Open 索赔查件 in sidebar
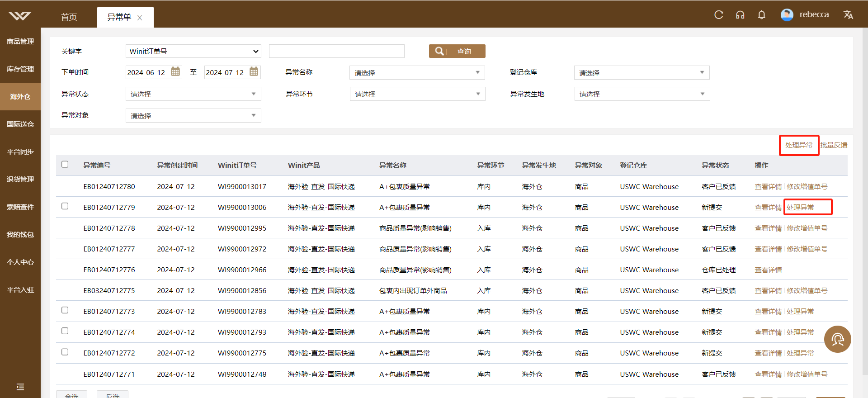Viewport: 868px width, 398px height. click(x=20, y=207)
